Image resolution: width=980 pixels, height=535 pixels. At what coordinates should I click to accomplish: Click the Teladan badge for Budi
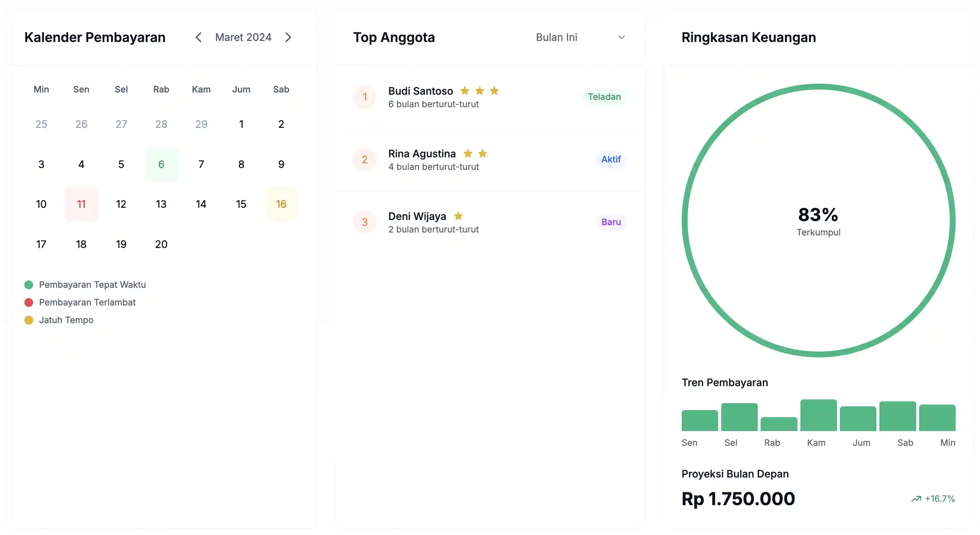point(604,97)
